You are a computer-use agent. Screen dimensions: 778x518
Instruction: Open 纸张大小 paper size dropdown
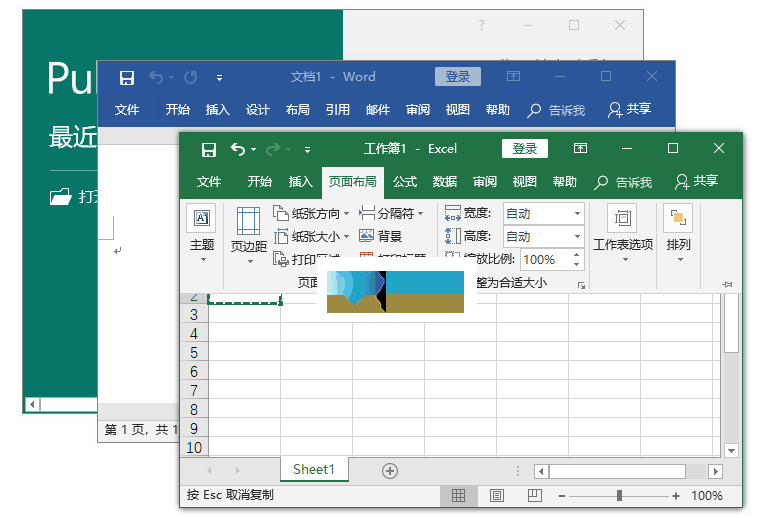[311, 236]
